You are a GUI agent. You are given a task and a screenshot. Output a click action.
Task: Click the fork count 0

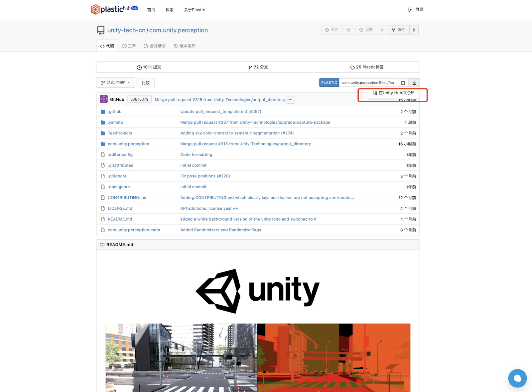pos(414,30)
